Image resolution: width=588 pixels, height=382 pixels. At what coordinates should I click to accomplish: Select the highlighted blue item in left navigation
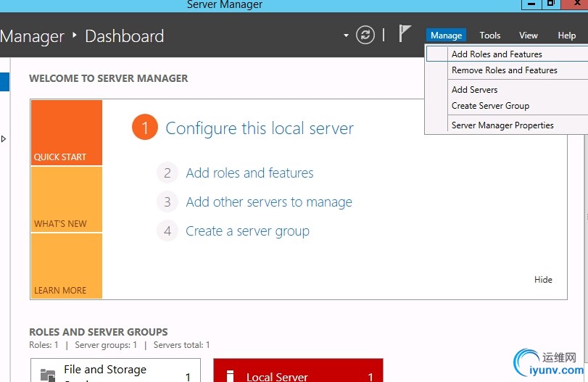[4, 82]
